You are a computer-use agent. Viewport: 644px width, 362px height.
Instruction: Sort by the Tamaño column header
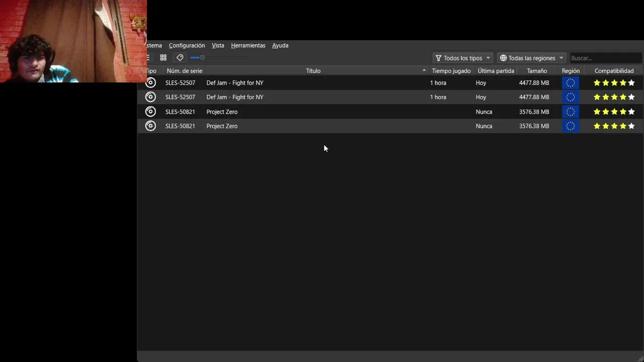point(537,71)
